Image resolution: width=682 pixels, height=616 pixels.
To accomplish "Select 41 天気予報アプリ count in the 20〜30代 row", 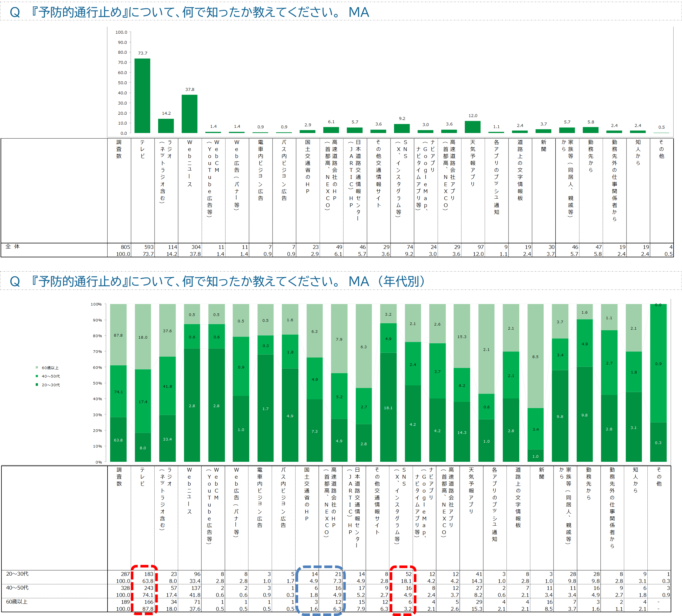I will click(479, 574).
